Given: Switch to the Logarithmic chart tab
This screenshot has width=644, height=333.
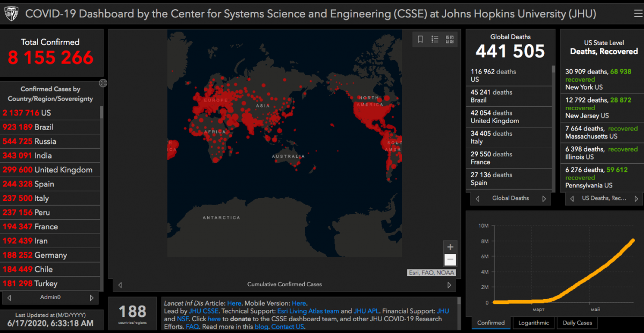Looking at the screenshot, I should [x=533, y=323].
